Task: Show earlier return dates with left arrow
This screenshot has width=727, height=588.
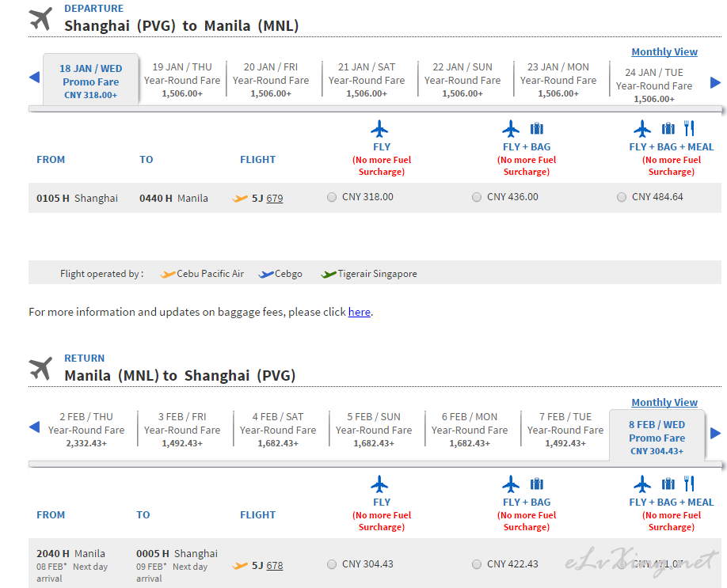Action: (x=34, y=427)
